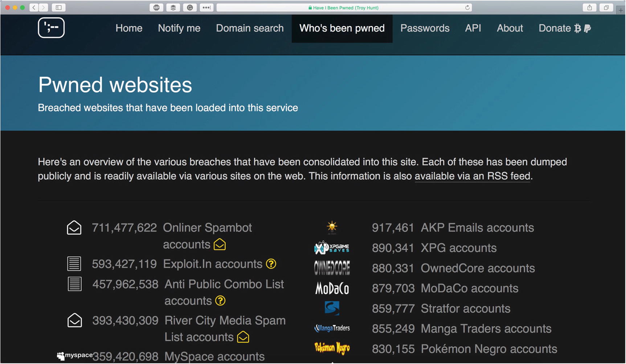Click the 593,427,119 count
Image resolution: width=626 pixels, height=364 pixels.
coord(124,264)
